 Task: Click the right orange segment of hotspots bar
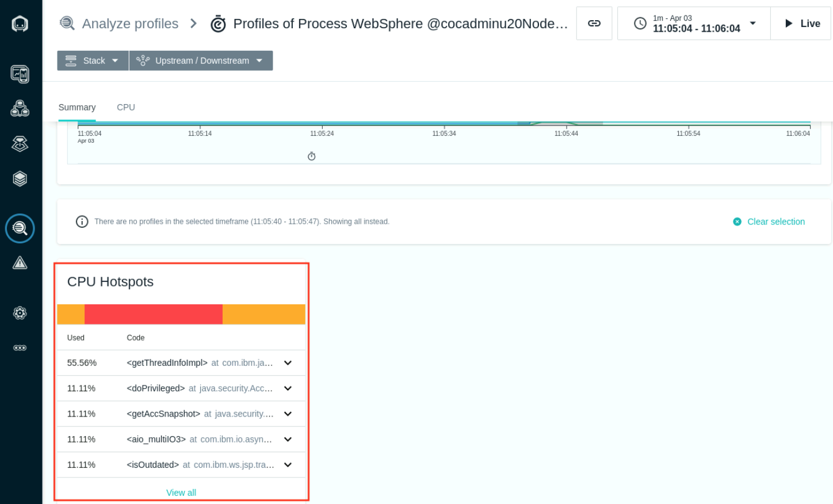[264, 314]
